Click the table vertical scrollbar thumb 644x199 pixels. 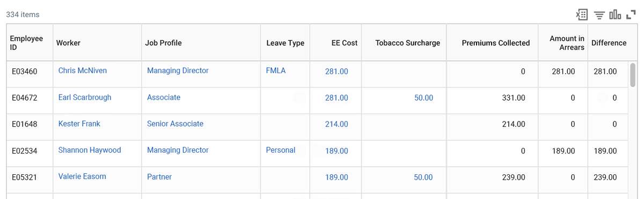click(x=633, y=75)
